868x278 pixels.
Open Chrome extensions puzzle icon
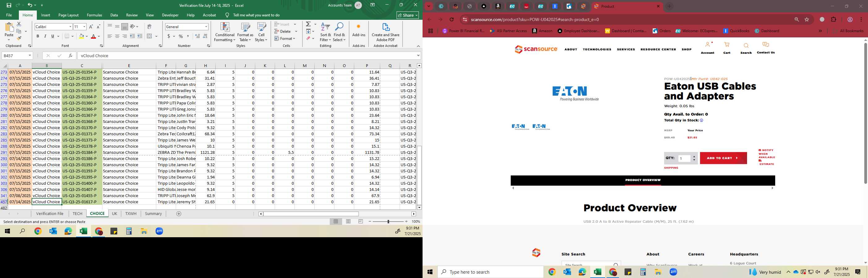(834, 19)
